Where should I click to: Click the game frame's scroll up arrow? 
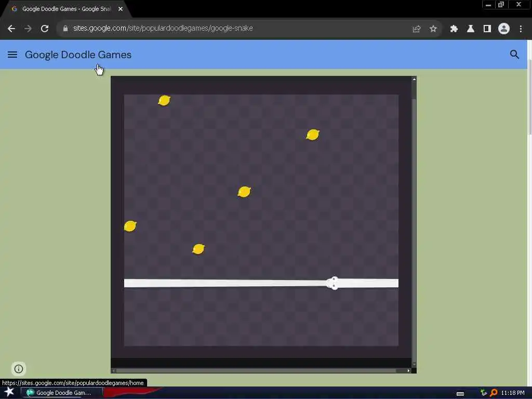[x=414, y=79]
